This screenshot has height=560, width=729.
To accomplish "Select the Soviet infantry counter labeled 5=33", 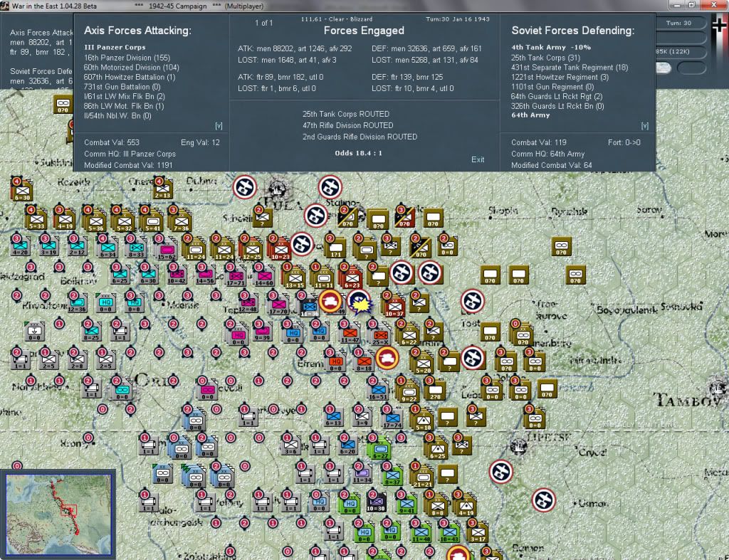I will click(36, 220).
